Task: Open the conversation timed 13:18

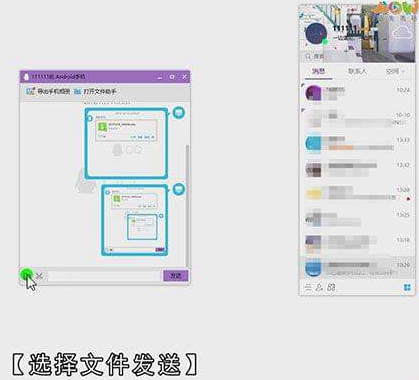Action: coord(357,244)
